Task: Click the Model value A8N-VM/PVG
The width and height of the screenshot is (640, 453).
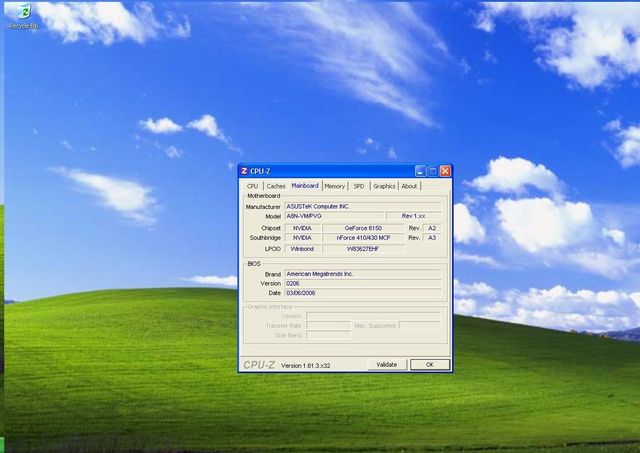Action: point(334,216)
